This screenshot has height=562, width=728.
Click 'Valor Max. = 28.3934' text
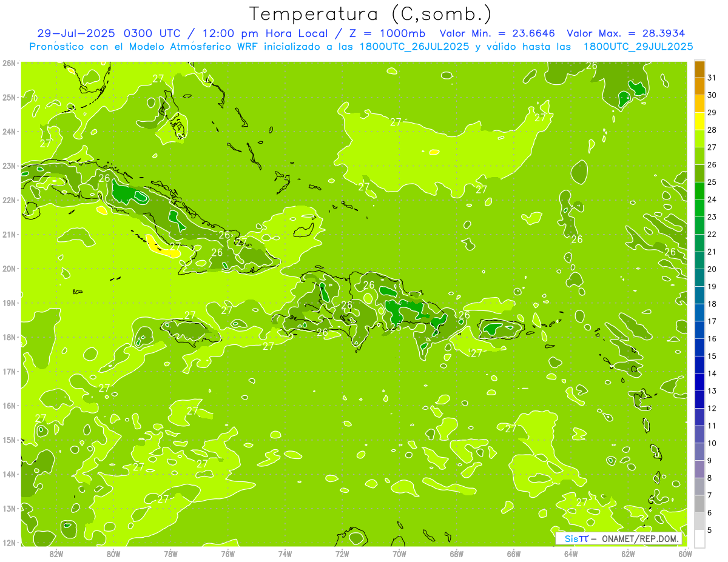627,33
